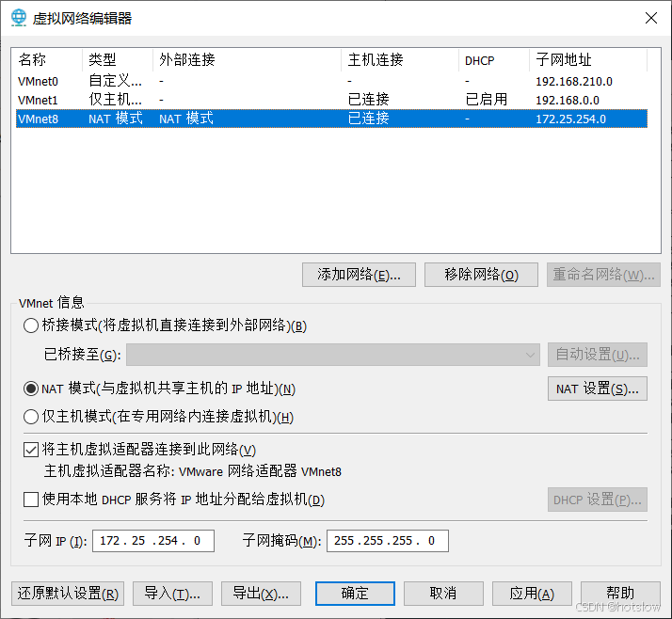The image size is (672, 619).
Task: Click the 子网掩码 input field
Action: [388, 541]
